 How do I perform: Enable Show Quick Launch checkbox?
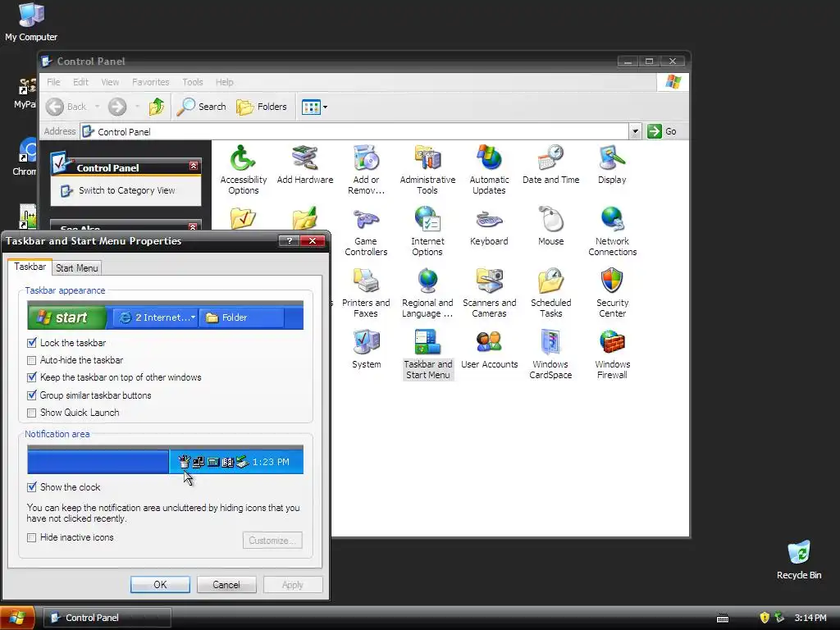32,413
